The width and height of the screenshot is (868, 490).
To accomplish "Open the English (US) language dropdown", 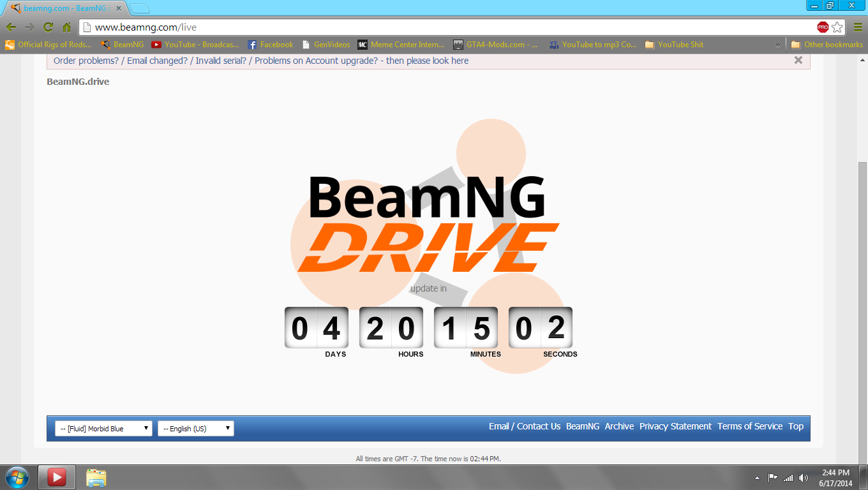I will click(196, 429).
